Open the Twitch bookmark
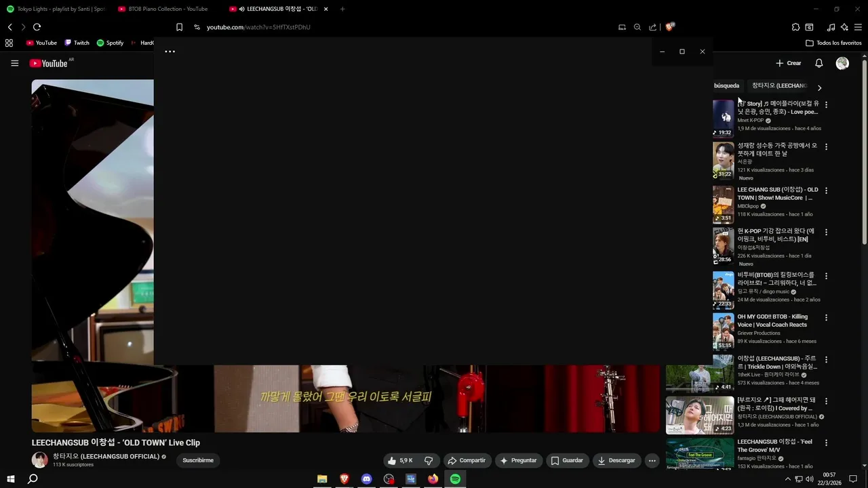Viewport: 868px width, 488px height. [x=77, y=43]
